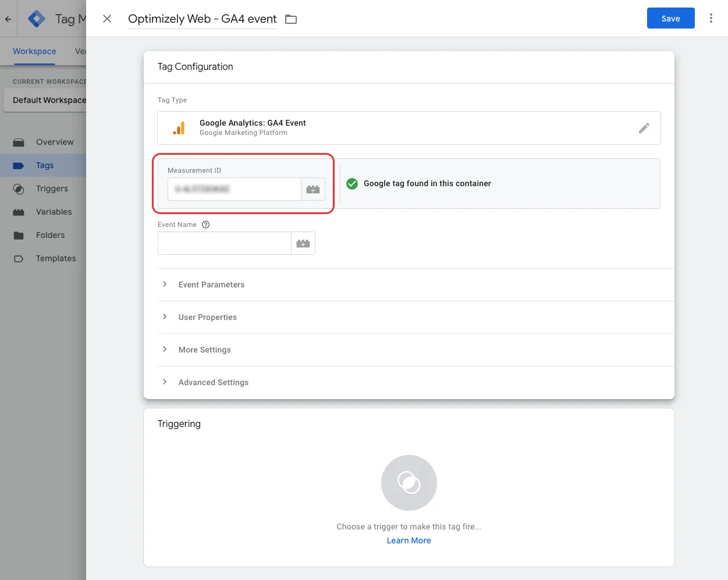Click the Save button

[671, 18]
